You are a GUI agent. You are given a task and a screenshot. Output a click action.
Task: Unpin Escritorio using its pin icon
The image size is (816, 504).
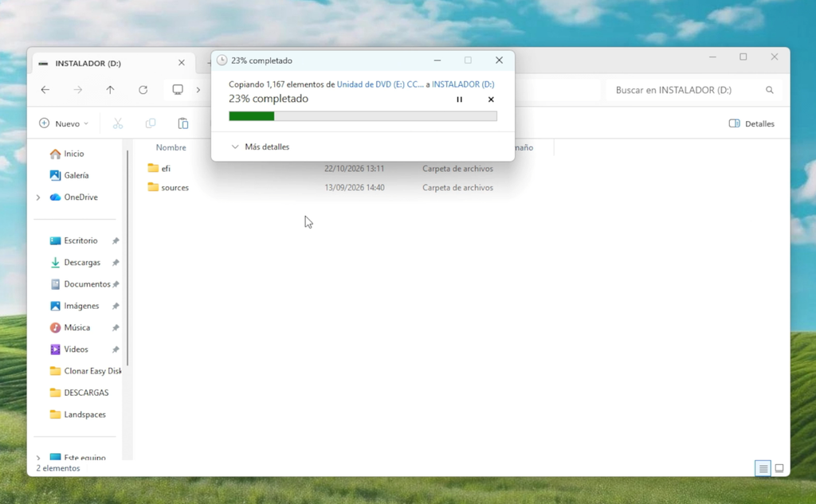[x=116, y=240]
